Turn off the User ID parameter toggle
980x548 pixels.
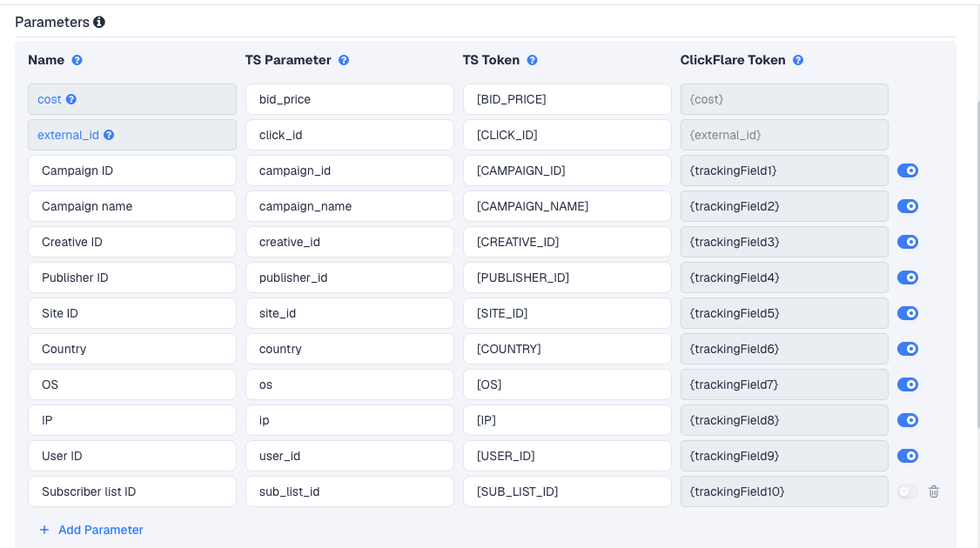tap(908, 456)
